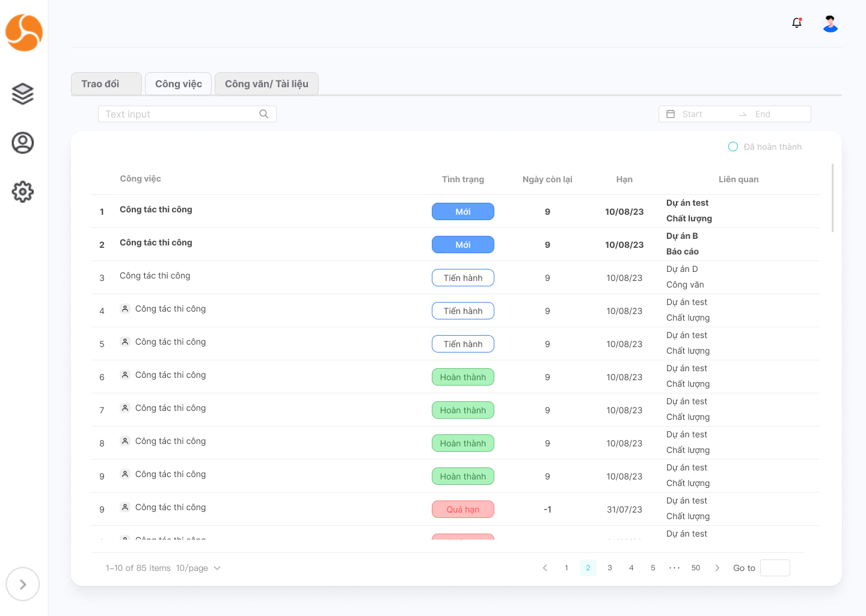
Task: Click the Text input search field
Action: [x=187, y=114]
